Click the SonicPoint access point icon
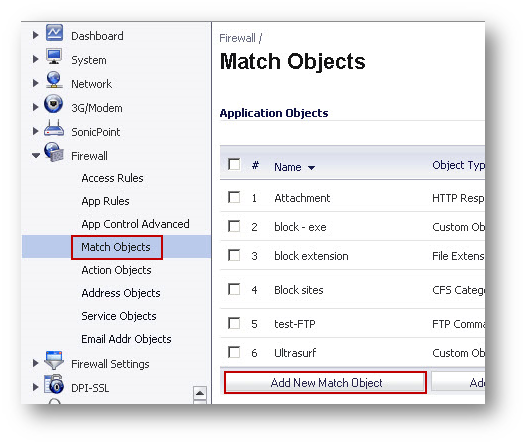The height and width of the screenshot is (446, 527). tap(54, 128)
